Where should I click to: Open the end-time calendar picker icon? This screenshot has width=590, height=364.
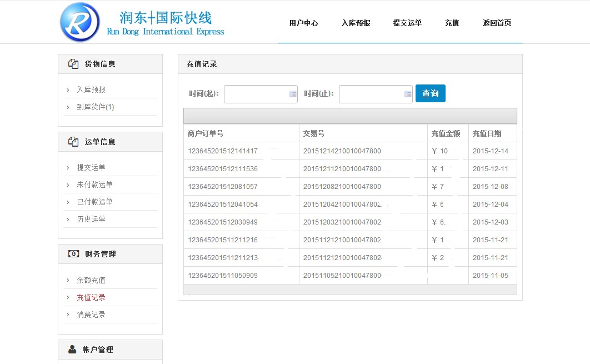tap(408, 94)
